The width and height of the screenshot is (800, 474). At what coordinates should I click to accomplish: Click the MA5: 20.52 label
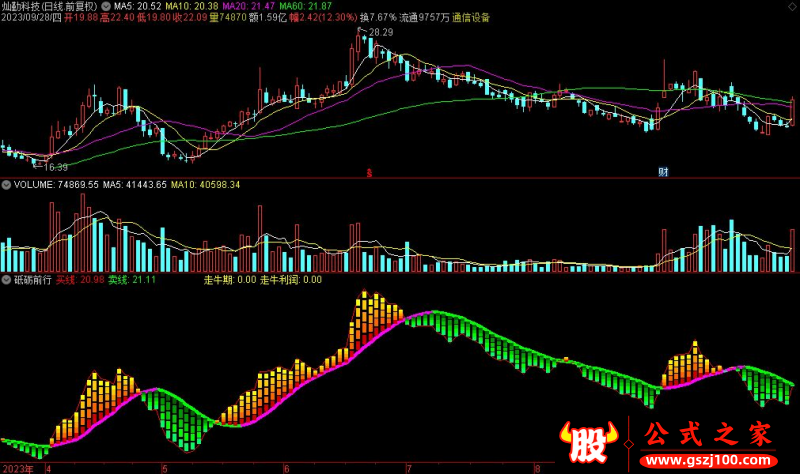[x=138, y=6]
